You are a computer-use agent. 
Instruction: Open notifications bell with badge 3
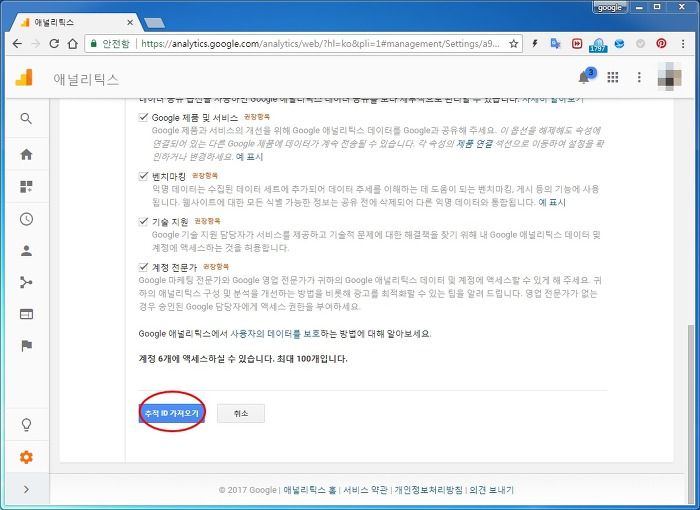click(x=585, y=77)
